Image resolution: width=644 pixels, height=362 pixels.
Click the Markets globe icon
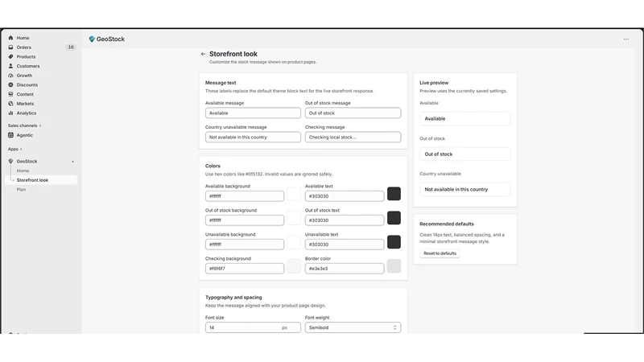[10, 104]
